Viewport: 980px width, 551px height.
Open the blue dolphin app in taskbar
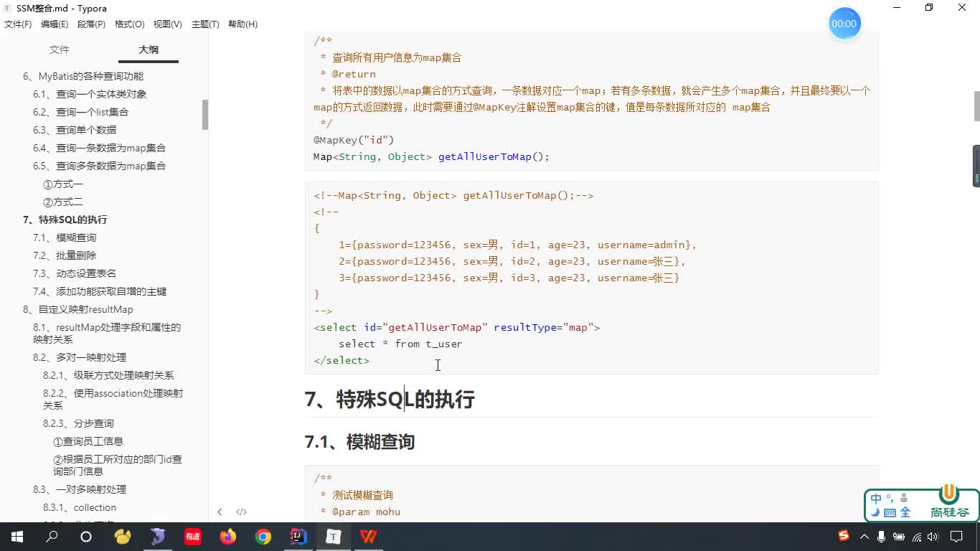click(158, 537)
